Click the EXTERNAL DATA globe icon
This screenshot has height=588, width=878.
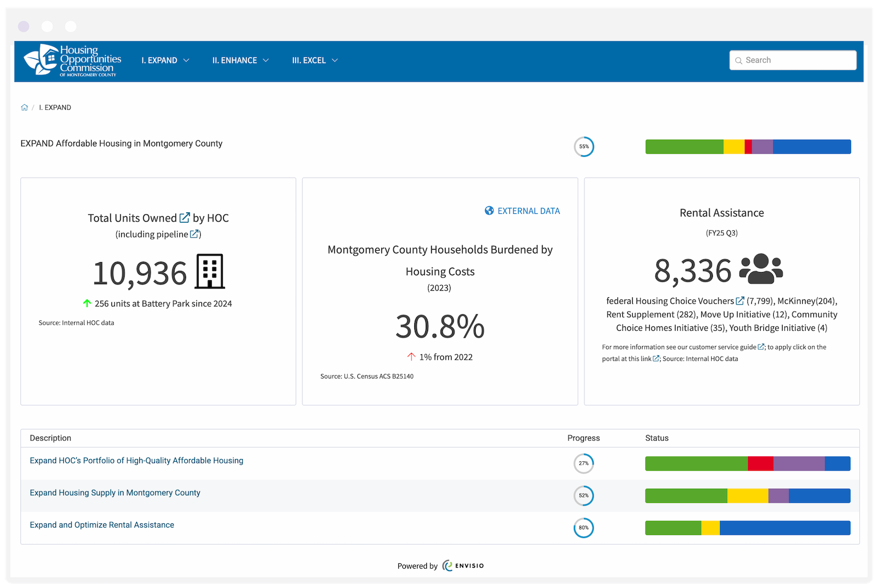point(488,211)
